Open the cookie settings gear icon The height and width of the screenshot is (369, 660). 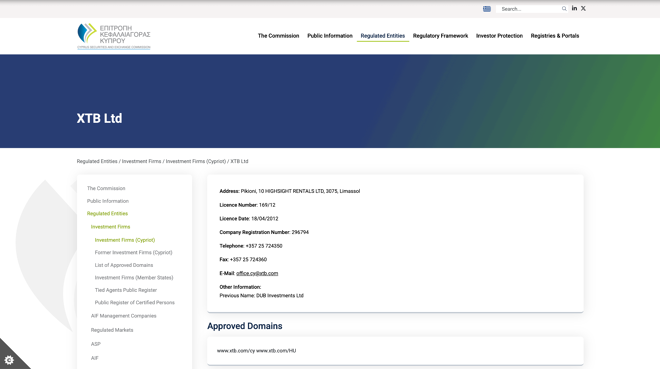click(x=9, y=360)
